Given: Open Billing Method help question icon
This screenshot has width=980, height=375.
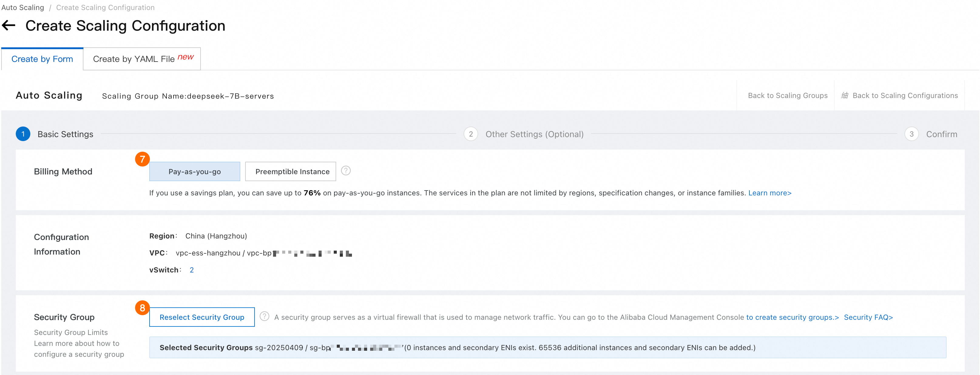Looking at the screenshot, I should tap(346, 171).
